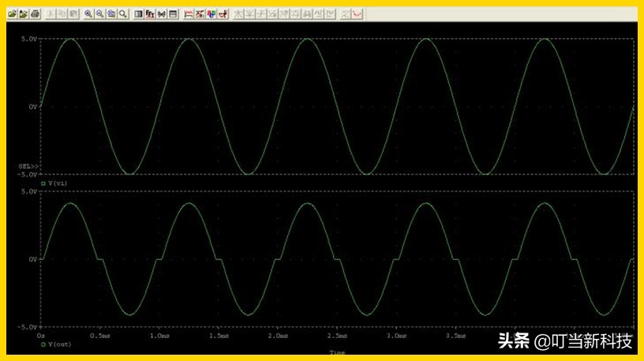This screenshot has height=361, width=644.
Task: Click the first peak of the V(out) waveform
Action: 71,204
